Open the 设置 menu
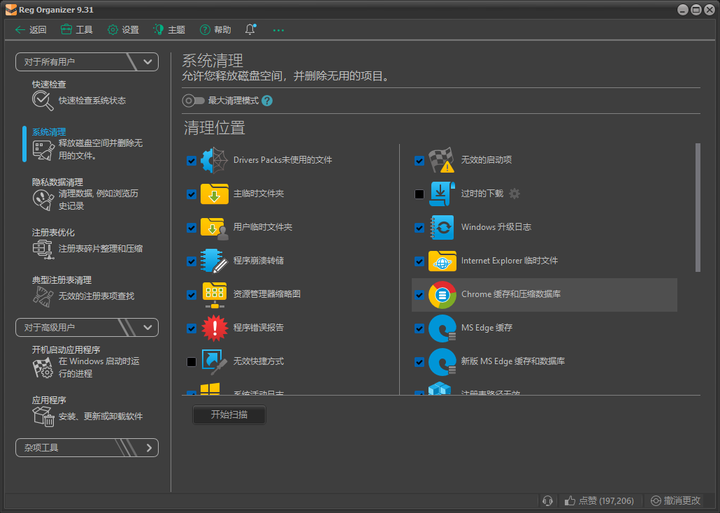720x513 pixels. (123, 30)
